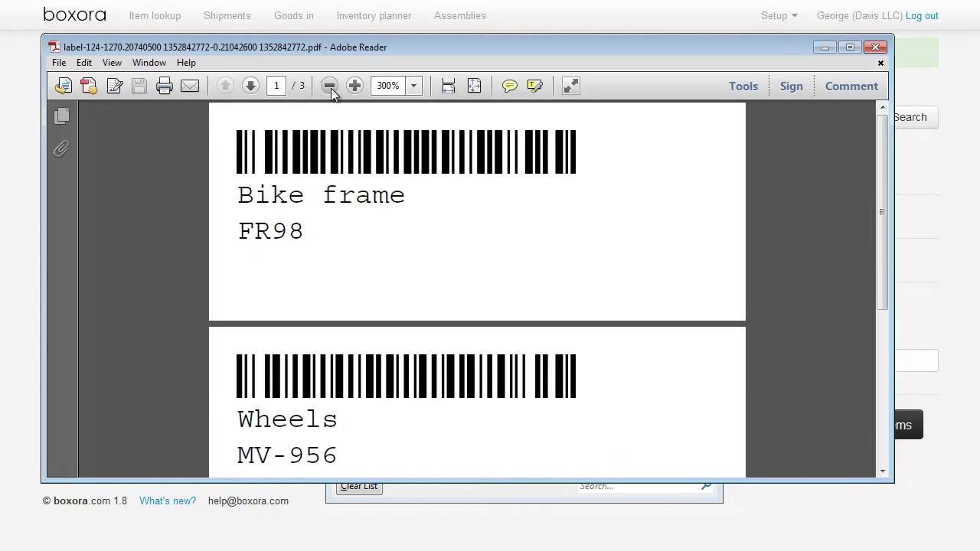Maximize the Adobe Reader window
This screenshot has height=551, width=980.
(850, 47)
